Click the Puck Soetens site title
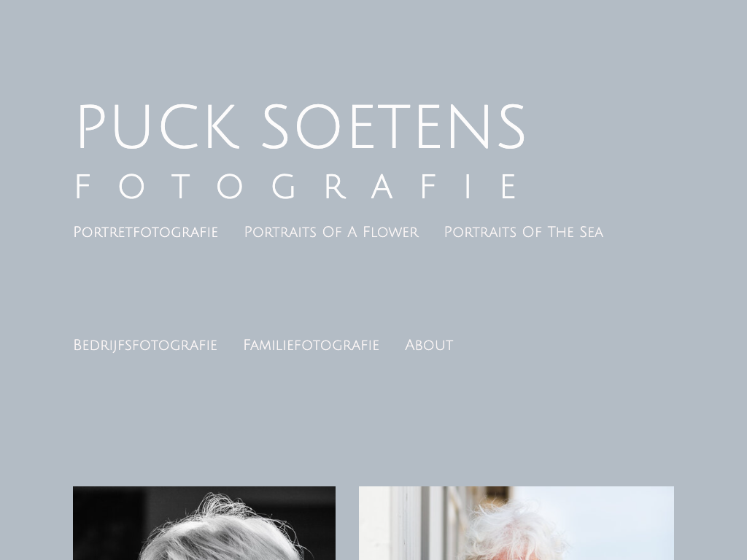This screenshot has height=560, width=747. tap(301, 127)
